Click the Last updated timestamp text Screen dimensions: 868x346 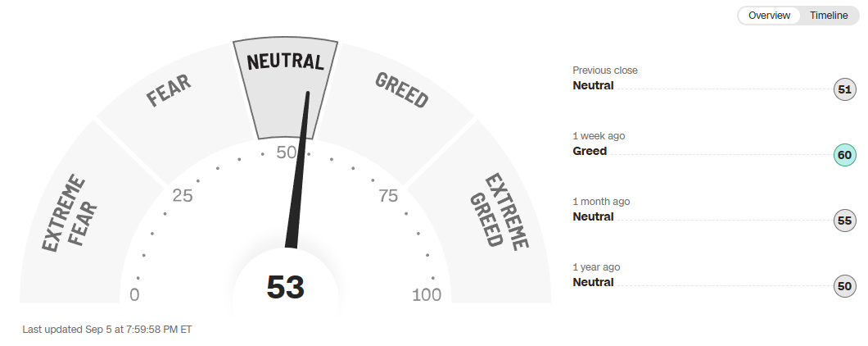click(106, 330)
